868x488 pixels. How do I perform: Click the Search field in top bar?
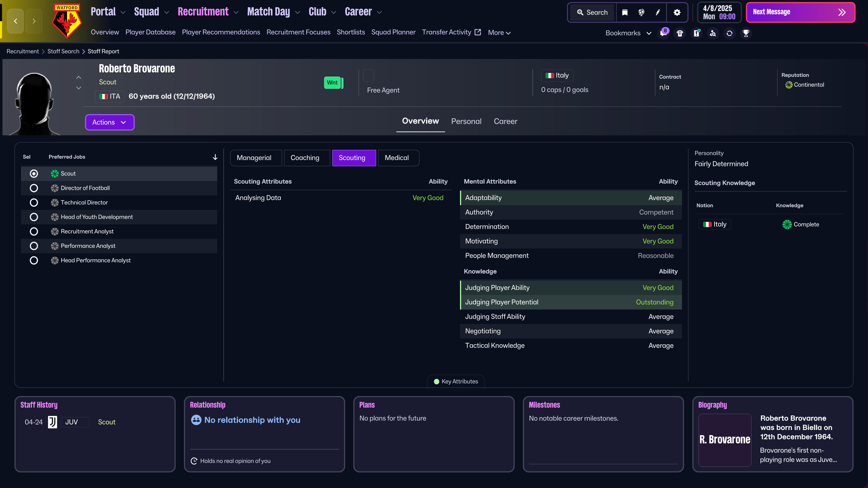click(593, 12)
